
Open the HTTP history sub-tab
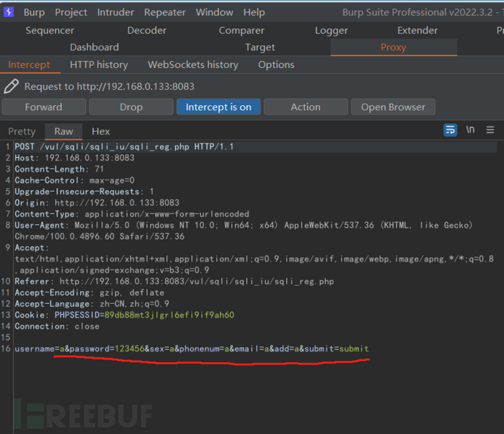pyautogui.click(x=99, y=64)
